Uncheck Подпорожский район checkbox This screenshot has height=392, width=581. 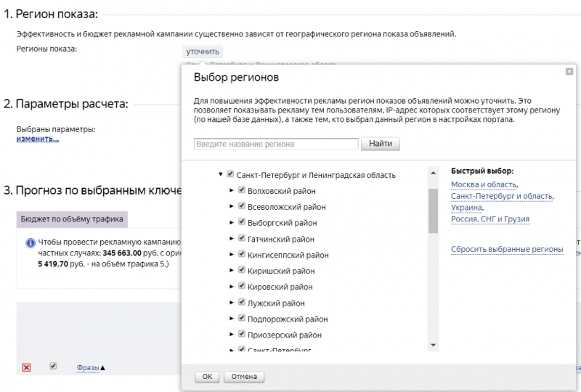[242, 318]
